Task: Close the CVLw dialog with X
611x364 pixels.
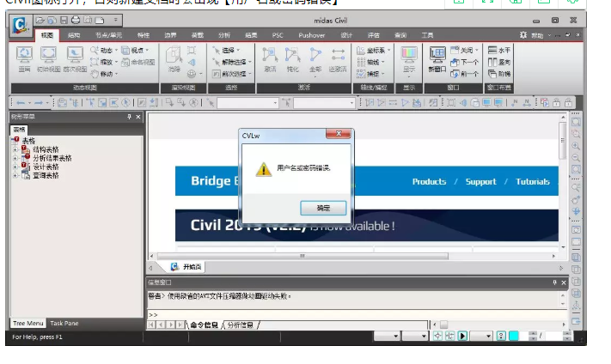Action: click(x=339, y=134)
